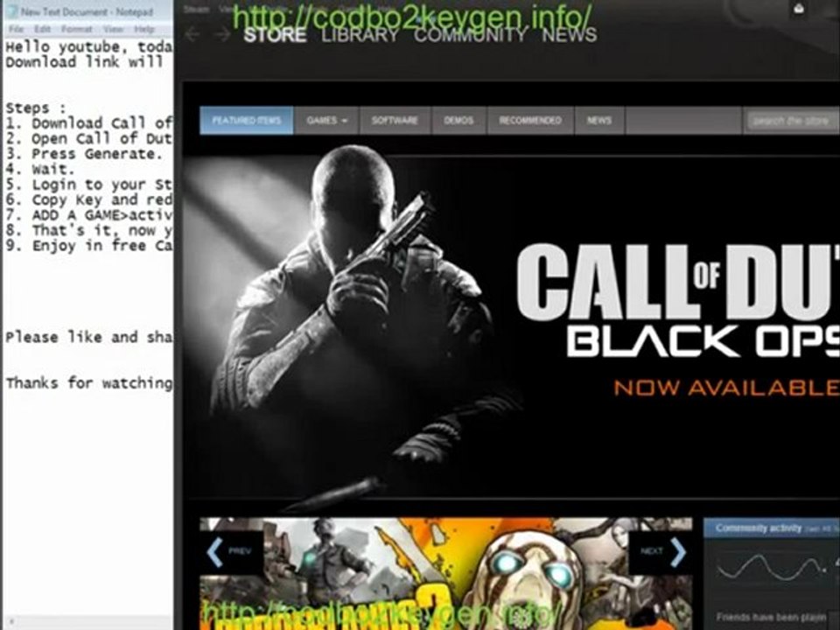Open the Borderlands 2 featured thumbnail
The width and height of the screenshot is (840, 630).
pos(445,573)
